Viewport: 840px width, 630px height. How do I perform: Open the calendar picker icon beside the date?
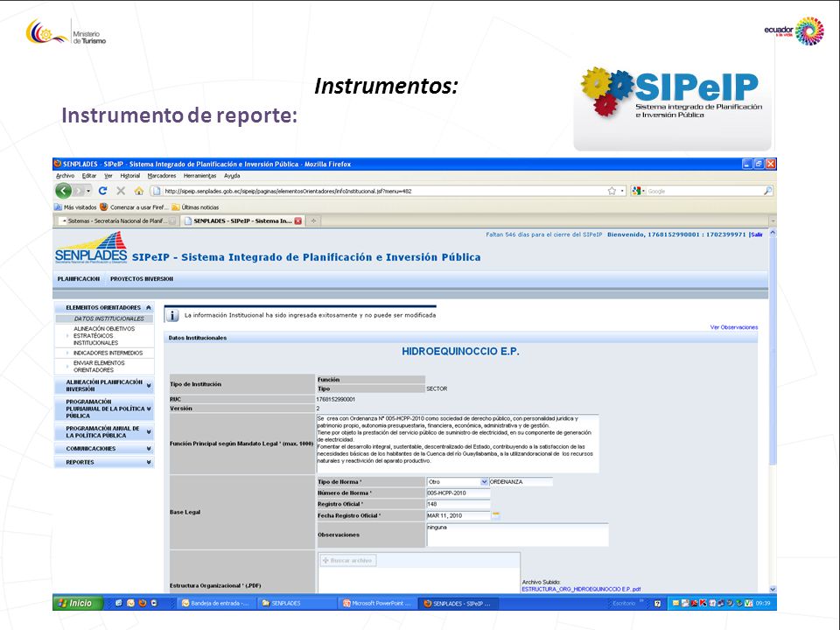(x=496, y=514)
